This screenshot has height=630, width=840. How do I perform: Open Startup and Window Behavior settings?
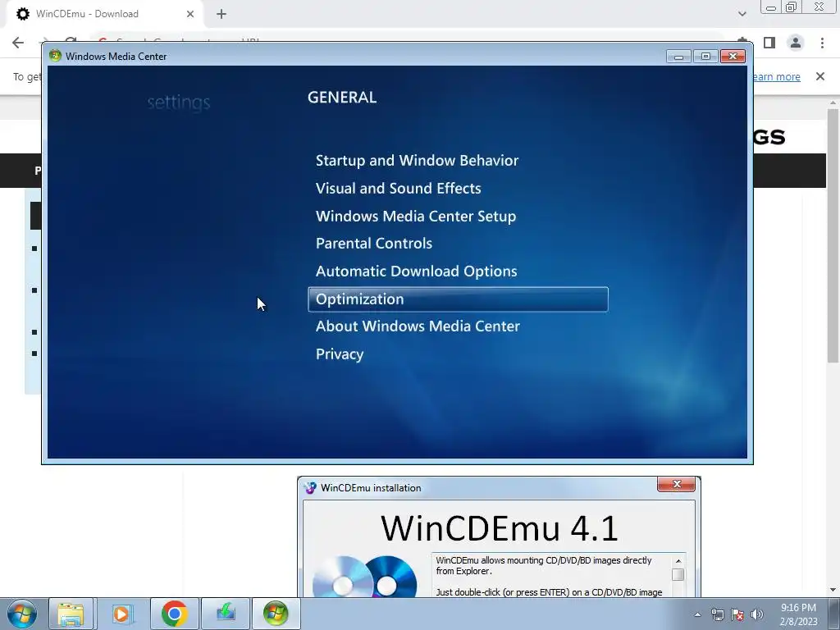point(417,160)
